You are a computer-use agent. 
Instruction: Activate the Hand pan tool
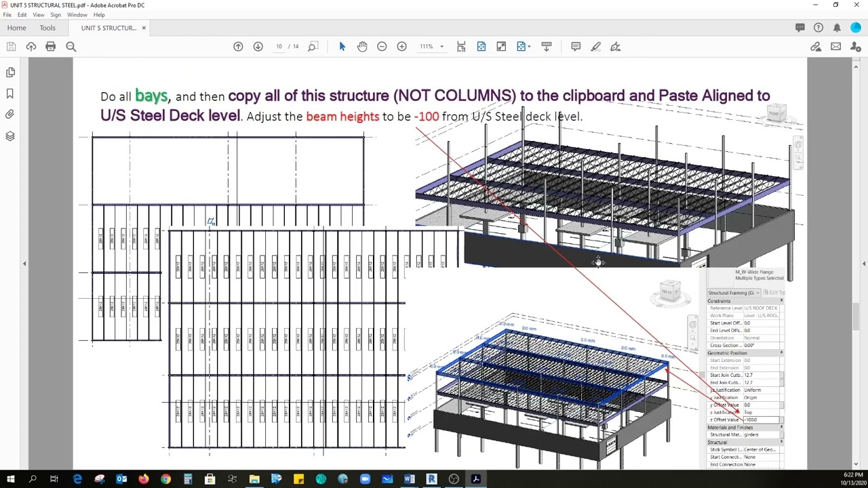pyautogui.click(x=362, y=46)
